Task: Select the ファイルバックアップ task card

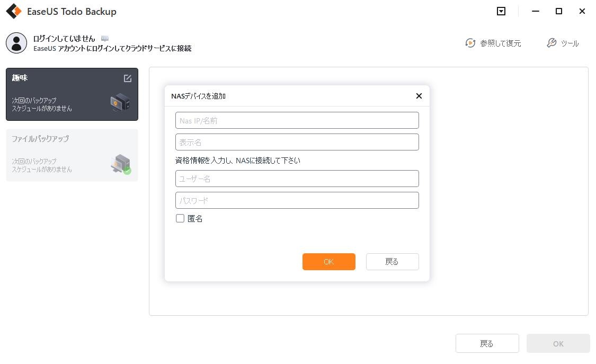Action: point(72,155)
